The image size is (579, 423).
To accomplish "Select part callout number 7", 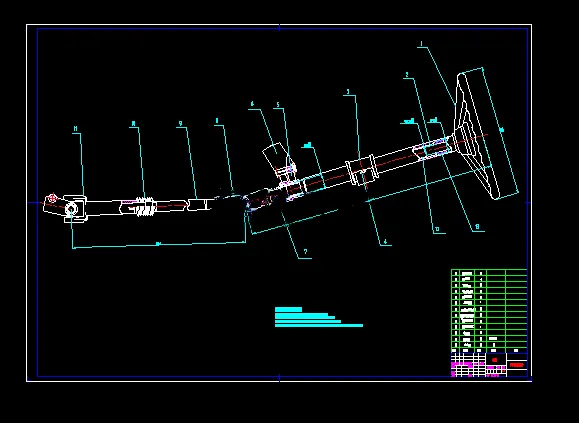I will tap(305, 252).
